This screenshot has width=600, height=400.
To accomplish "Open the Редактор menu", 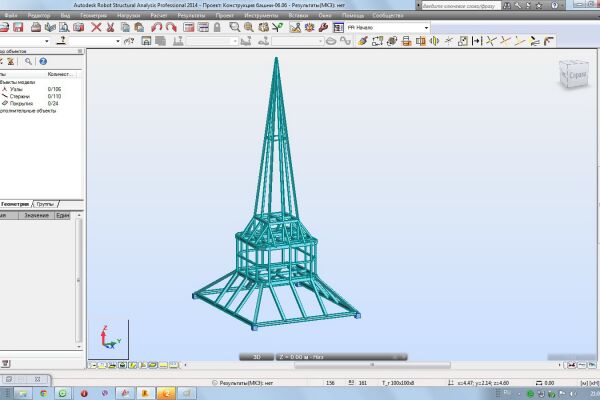I will point(39,15).
